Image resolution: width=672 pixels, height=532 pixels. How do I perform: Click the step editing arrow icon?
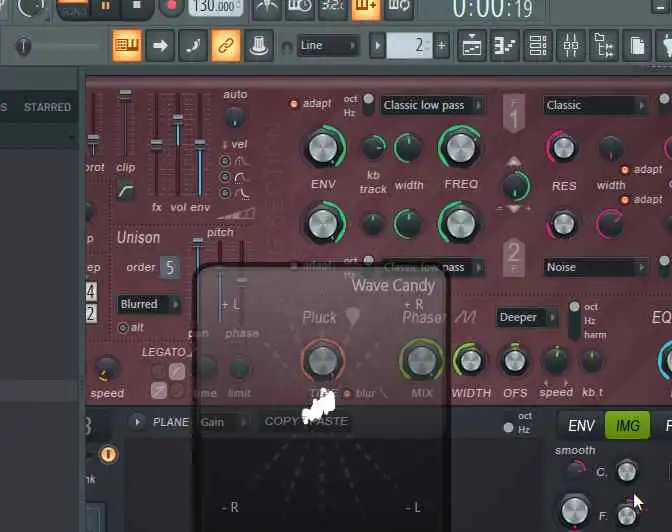coord(160,45)
